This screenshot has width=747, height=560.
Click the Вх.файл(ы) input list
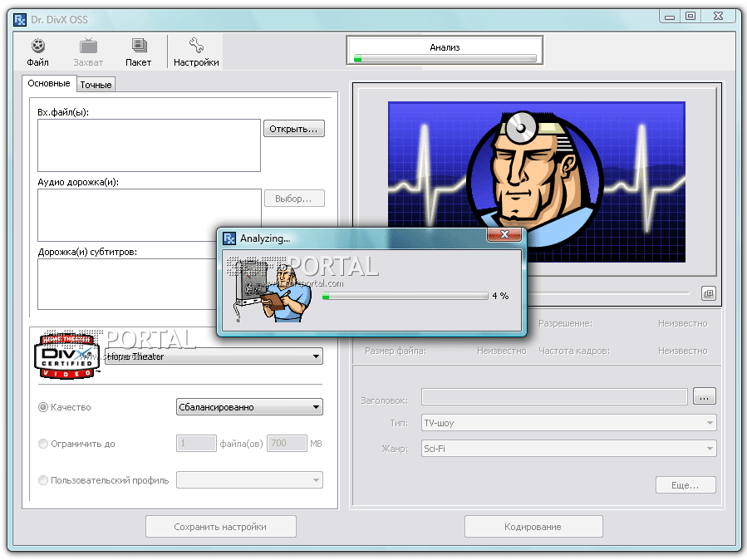tap(149, 145)
